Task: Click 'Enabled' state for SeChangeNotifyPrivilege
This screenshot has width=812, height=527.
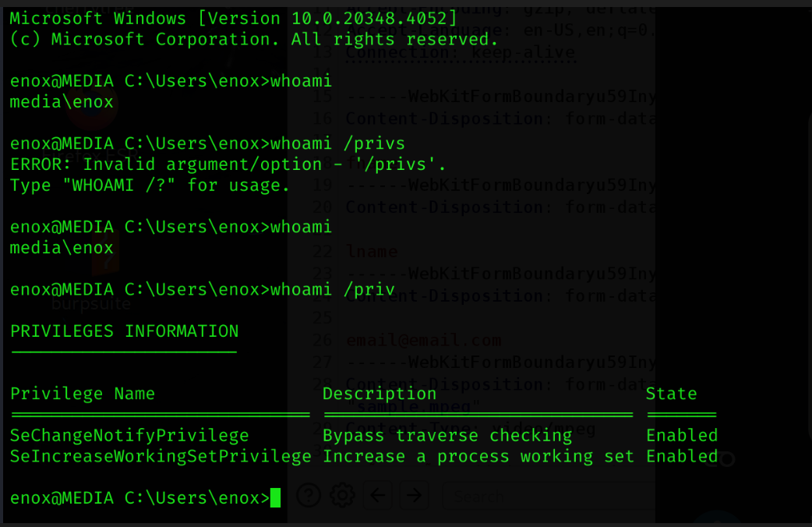Action: pyautogui.click(x=682, y=436)
